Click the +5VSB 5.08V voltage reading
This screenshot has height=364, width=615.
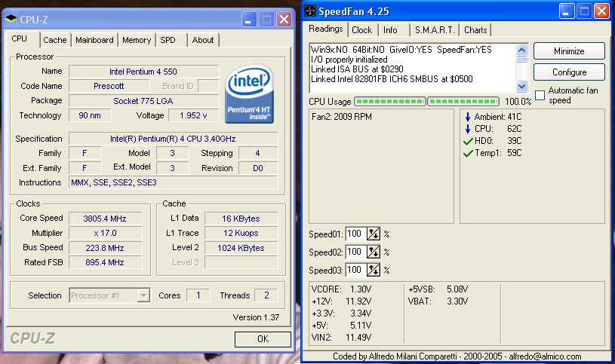[x=438, y=289]
